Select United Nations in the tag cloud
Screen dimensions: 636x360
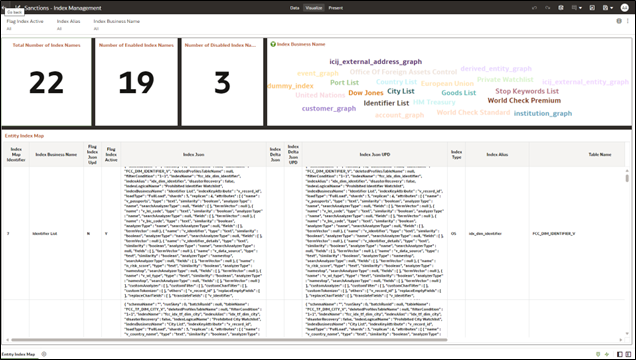tap(320, 95)
